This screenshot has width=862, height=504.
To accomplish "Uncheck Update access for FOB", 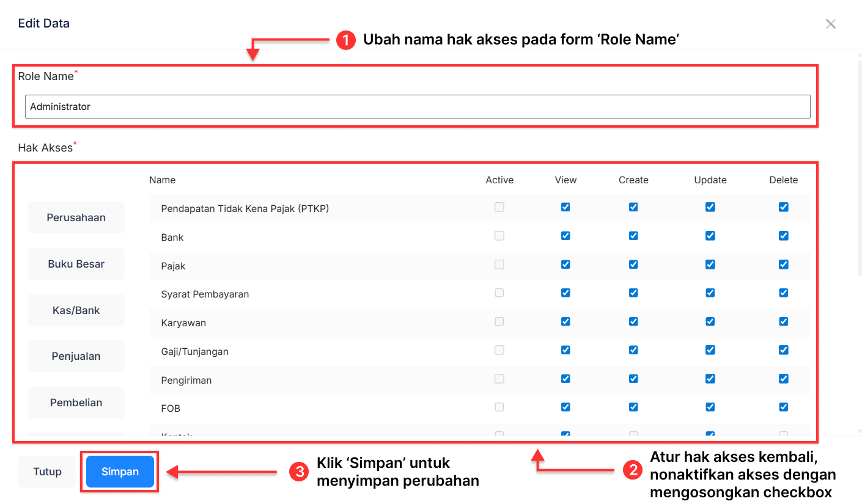I will (710, 407).
